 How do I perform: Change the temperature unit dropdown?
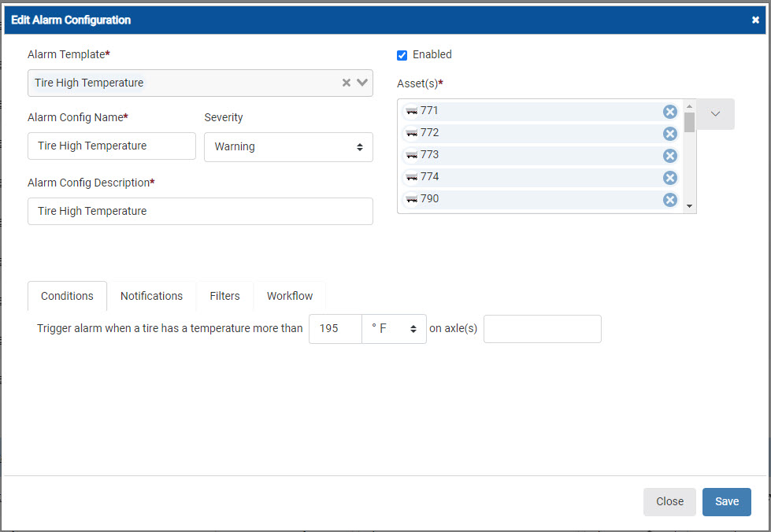[394, 329]
